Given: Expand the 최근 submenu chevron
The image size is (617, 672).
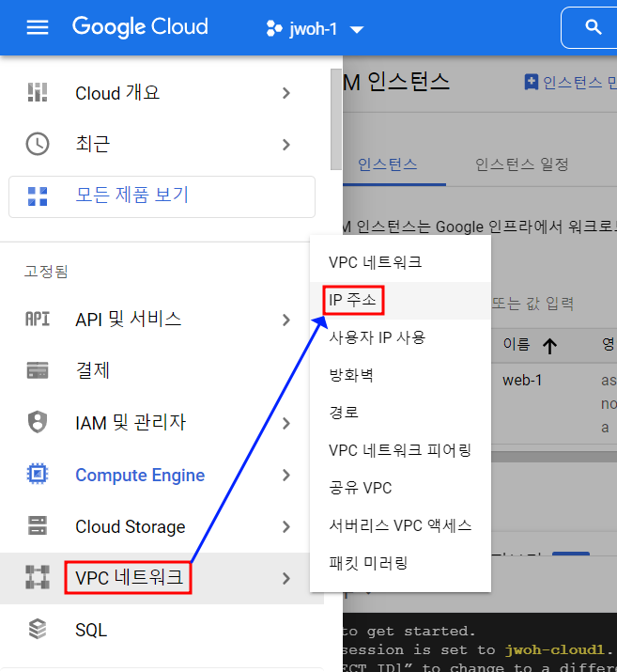Looking at the screenshot, I should (x=286, y=145).
